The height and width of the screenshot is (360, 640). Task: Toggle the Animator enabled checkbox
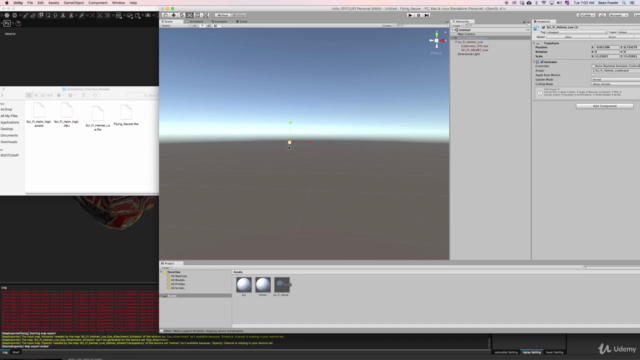pos(542,62)
